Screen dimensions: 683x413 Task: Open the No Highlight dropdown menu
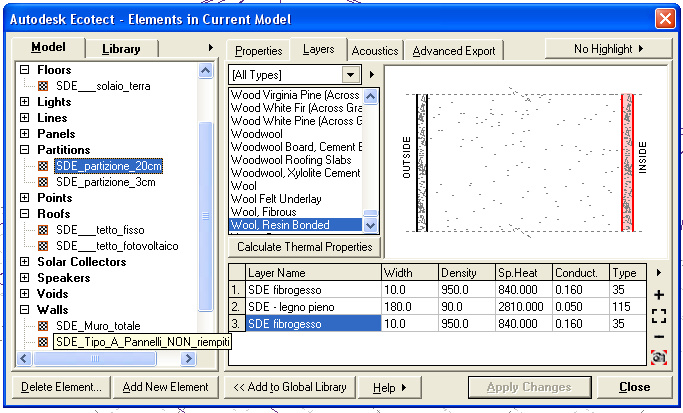pos(608,48)
